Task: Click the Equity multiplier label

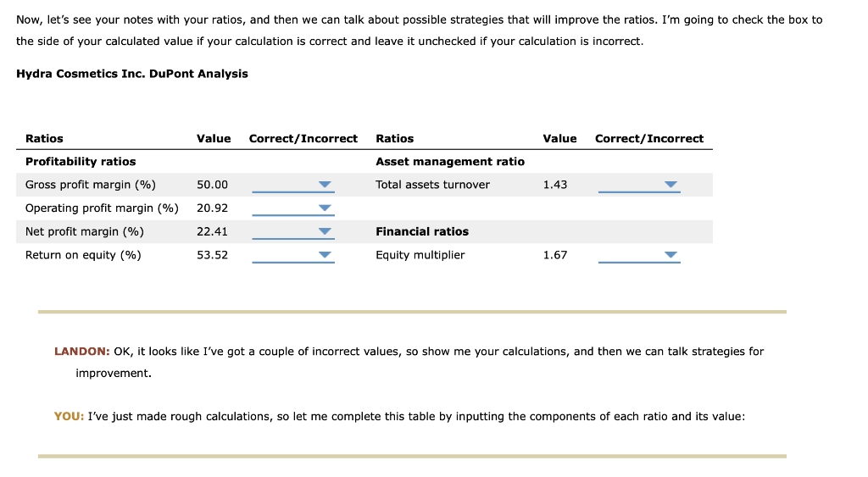Action: click(420, 255)
